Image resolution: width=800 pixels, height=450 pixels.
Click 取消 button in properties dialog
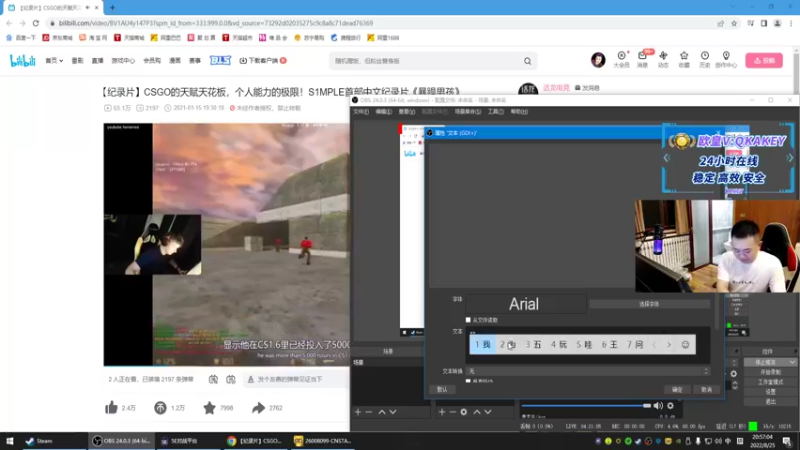point(707,389)
